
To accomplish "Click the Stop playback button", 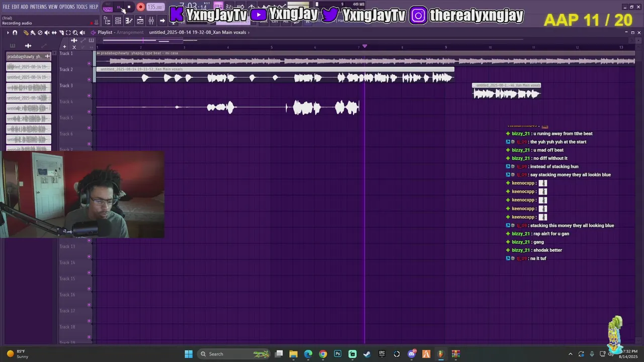I will point(129,7).
